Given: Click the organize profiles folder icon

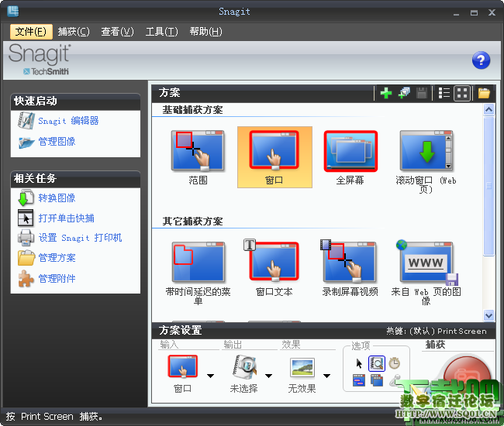Looking at the screenshot, I should pyautogui.click(x=484, y=94).
